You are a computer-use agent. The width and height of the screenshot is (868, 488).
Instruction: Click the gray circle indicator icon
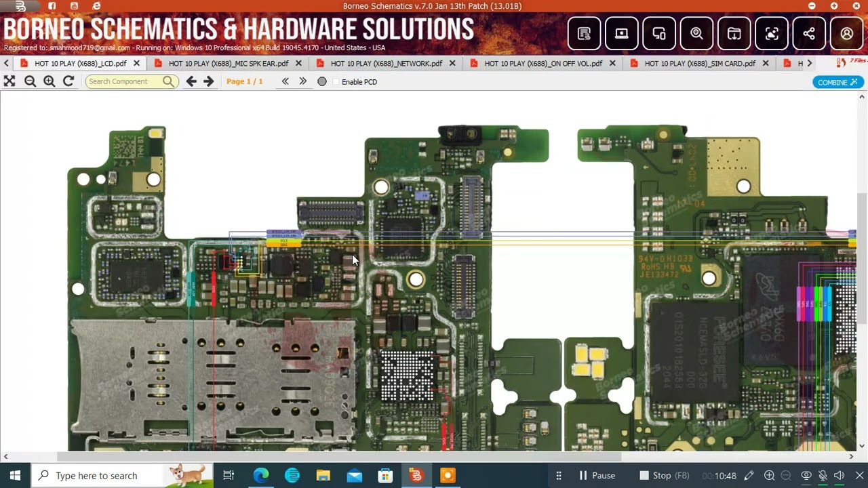click(x=322, y=81)
